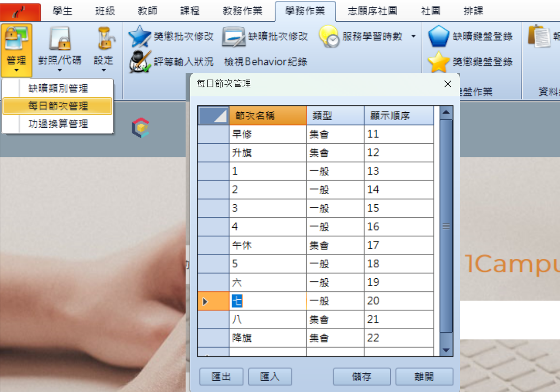Switch to the 志願序社團 tab
The width and height of the screenshot is (560, 392).
[373, 11]
